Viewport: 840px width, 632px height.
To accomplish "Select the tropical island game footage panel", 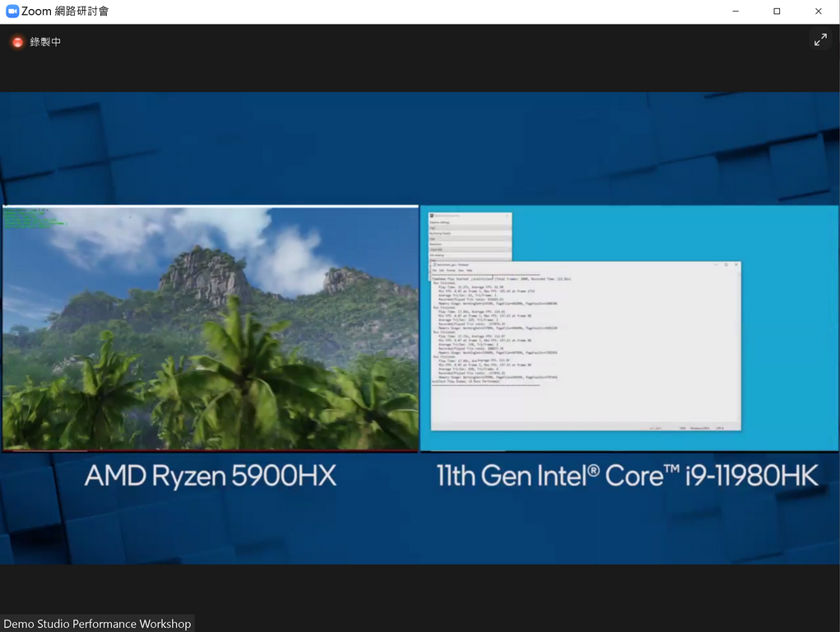I will (210, 328).
